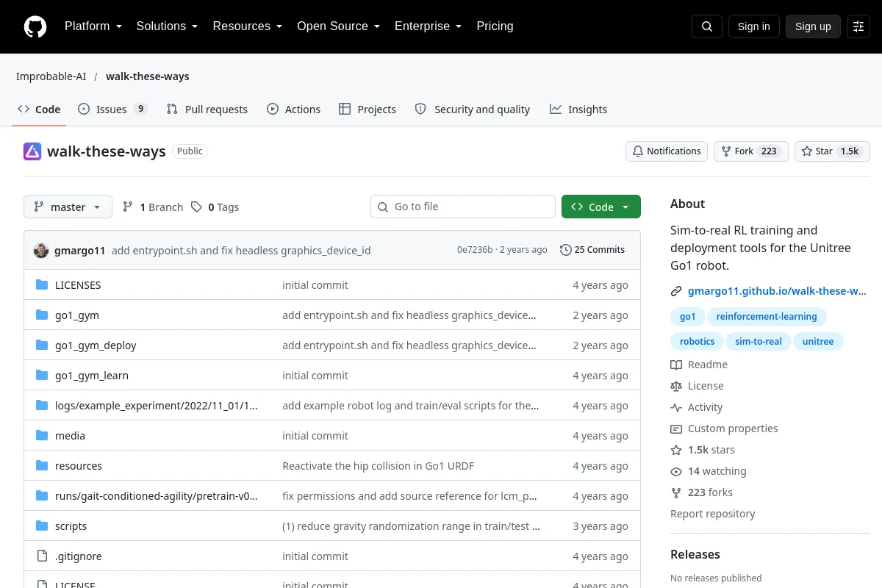This screenshot has width=882, height=588.
Task: Toggle Notifications for this repository
Action: point(667,151)
